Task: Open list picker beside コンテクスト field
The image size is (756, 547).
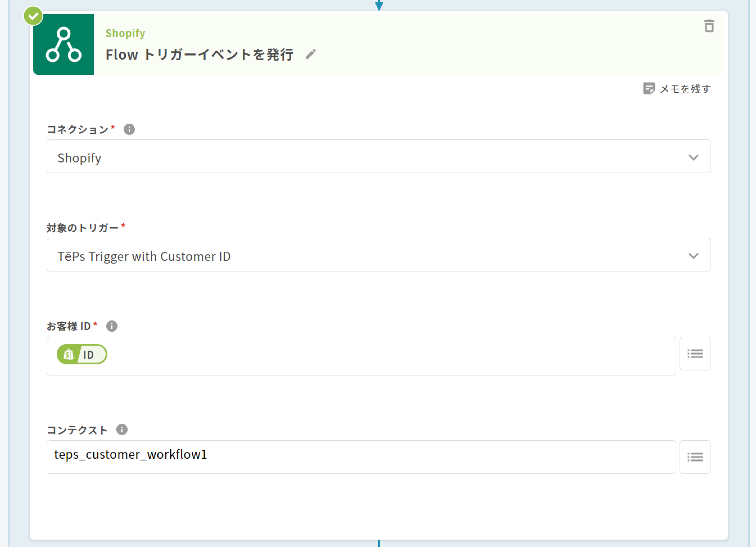Action: click(695, 457)
